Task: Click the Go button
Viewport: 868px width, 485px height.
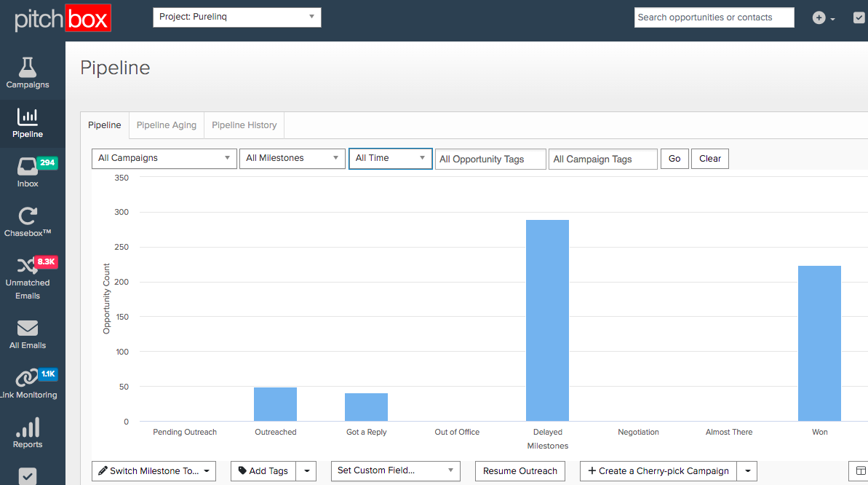Action: tap(674, 159)
